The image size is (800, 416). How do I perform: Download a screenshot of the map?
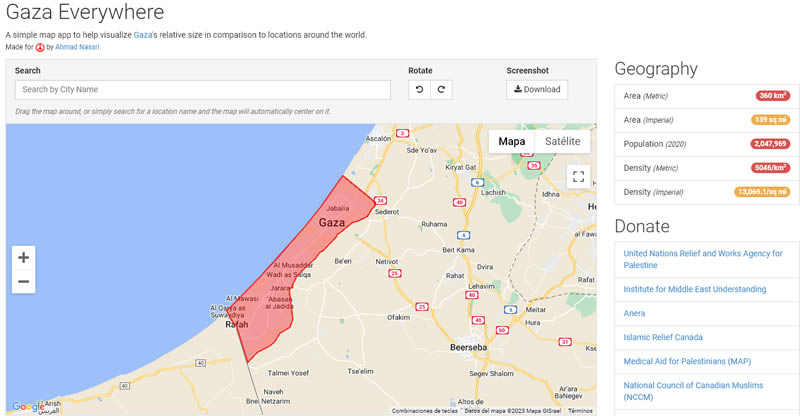point(537,90)
